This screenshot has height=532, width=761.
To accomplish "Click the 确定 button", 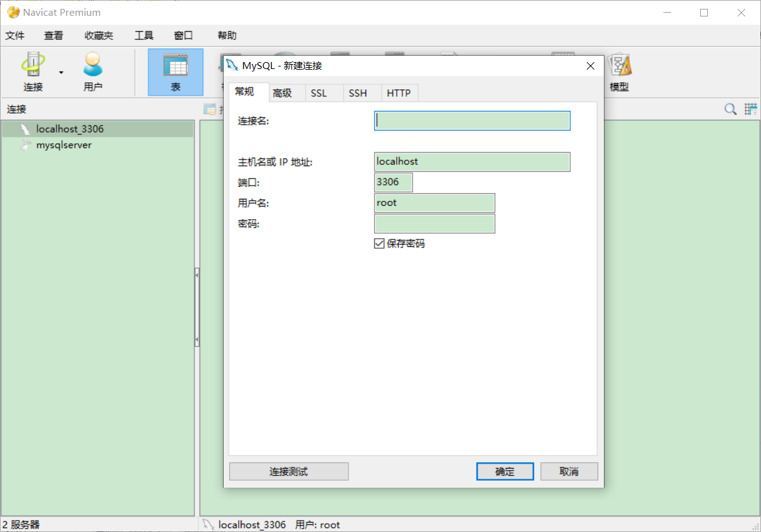I will pyautogui.click(x=505, y=472).
